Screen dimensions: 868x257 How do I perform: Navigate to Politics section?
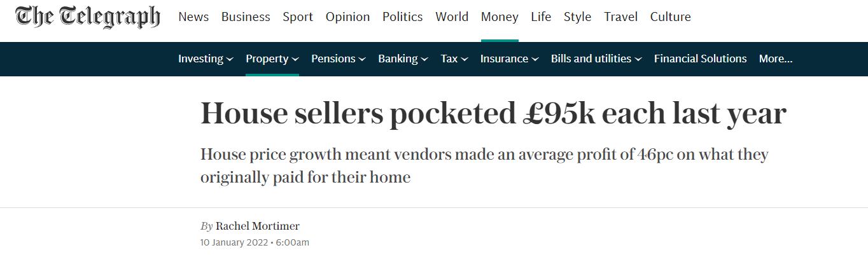(x=402, y=17)
